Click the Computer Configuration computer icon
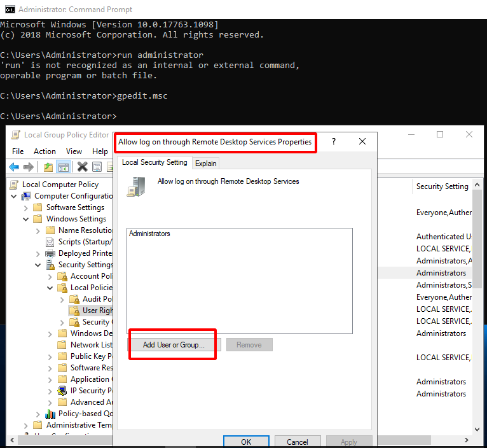 pyautogui.click(x=26, y=196)
